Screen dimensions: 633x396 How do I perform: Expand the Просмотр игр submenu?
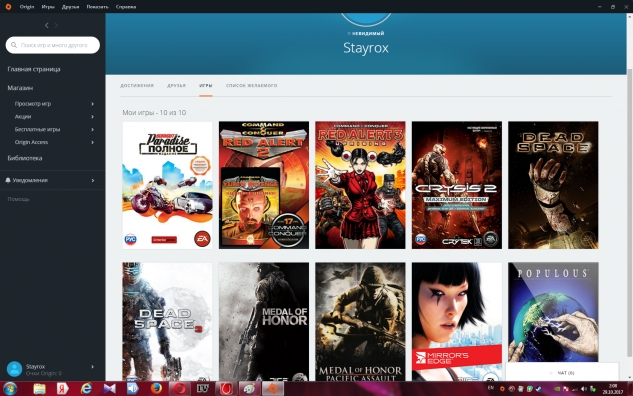coord(92,104)
